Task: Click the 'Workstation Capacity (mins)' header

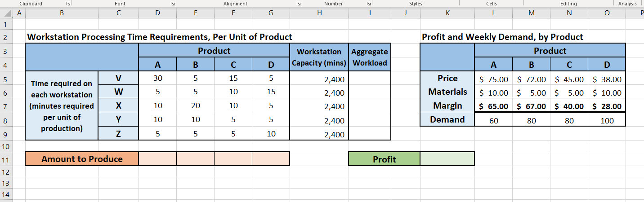Action: pyautogui.click(x=319, y=57)
